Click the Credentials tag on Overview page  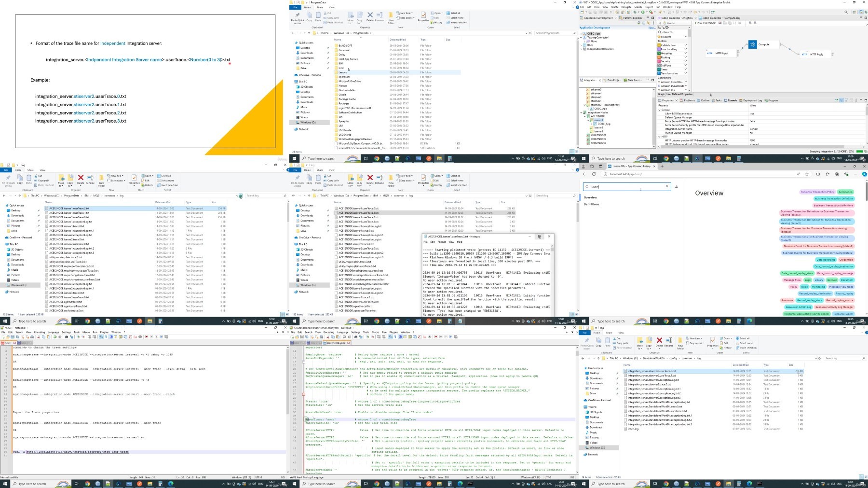coord(846,260)
